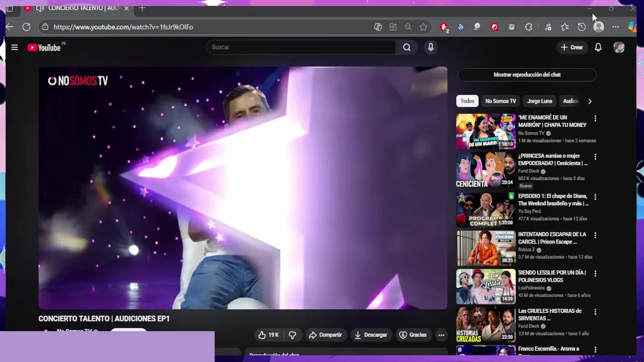Image resolution: width=644 pixels, height=362 pixels.
Task: Open Las CRUELES HISTORIAS DE SIRVIENTAS video
Action: pyautogui.click(x=486, y=324)
